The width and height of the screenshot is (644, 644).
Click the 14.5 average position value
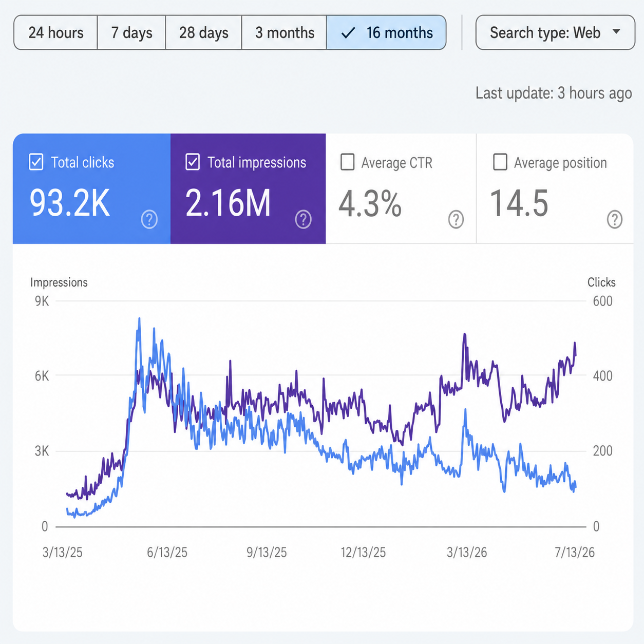(519, 203)
